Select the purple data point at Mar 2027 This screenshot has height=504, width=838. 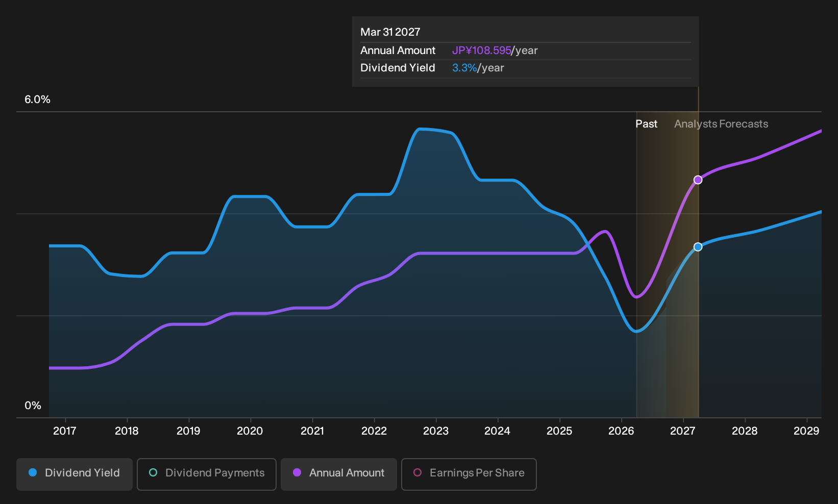[x=698, y=180]
